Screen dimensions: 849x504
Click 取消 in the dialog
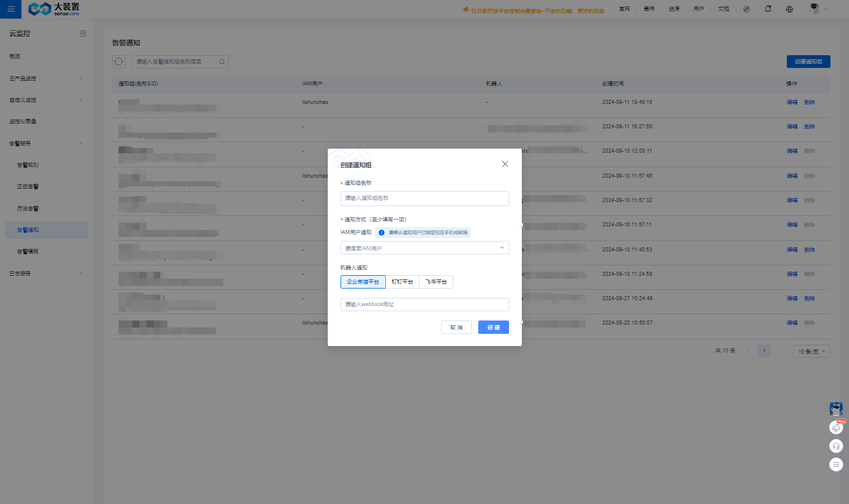tap(456, 327)
